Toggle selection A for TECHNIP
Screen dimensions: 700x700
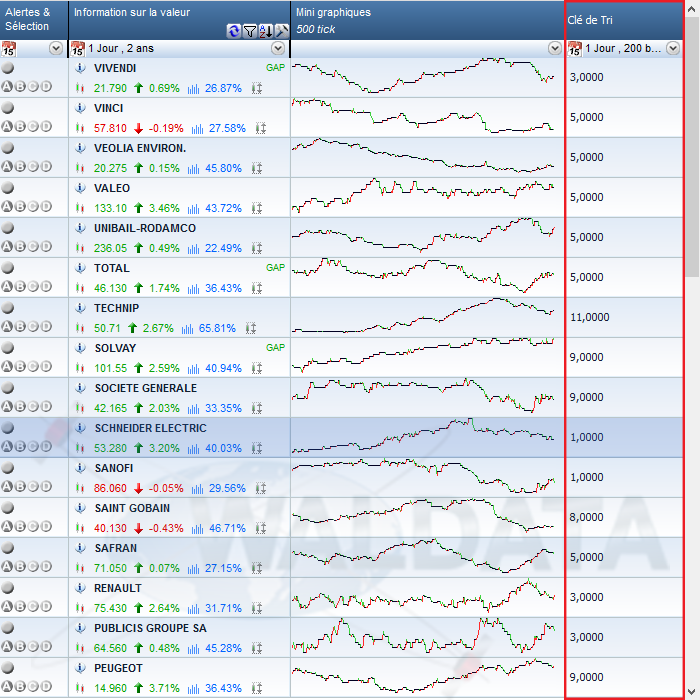pos(7,326)
